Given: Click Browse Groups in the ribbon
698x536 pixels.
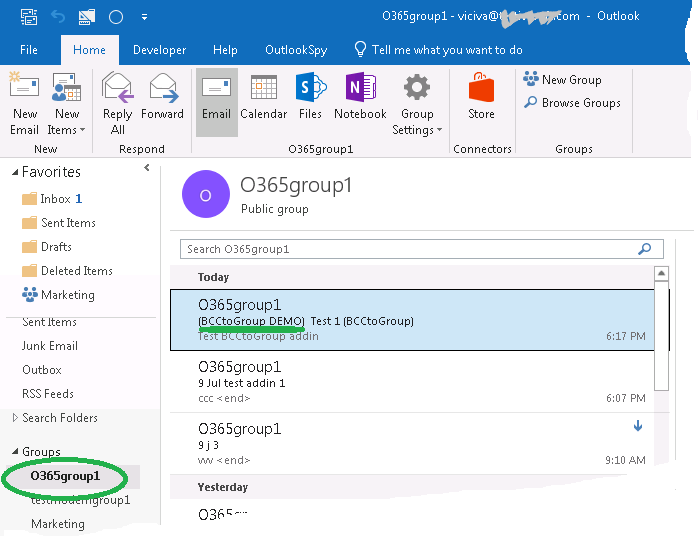Looking at the screenshot, I should 572,103.
